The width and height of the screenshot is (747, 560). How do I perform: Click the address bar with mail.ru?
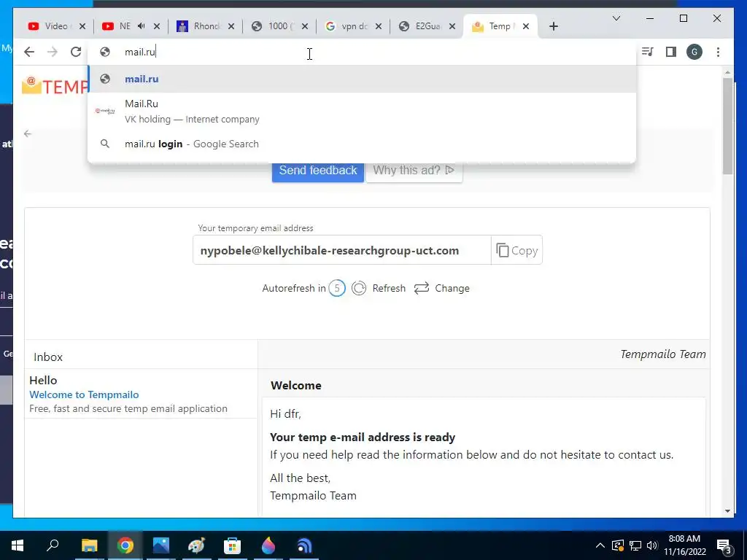(x=362, y=52)
